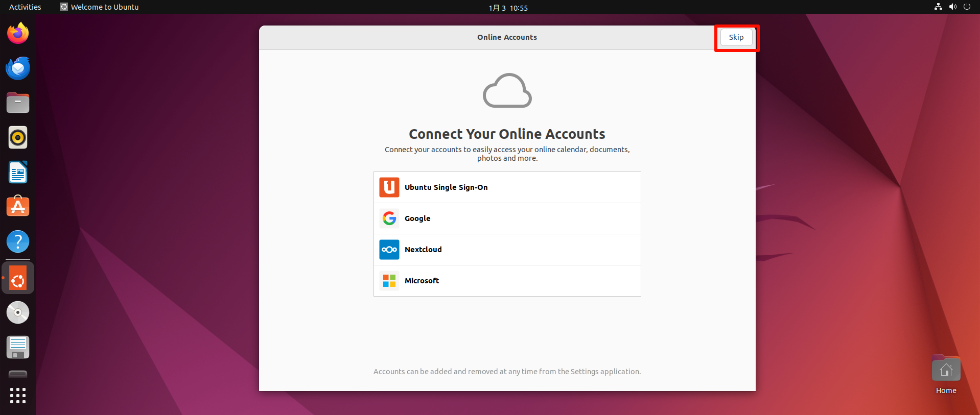Open the floppy-disk document icon in dock

tap(18, 347)
